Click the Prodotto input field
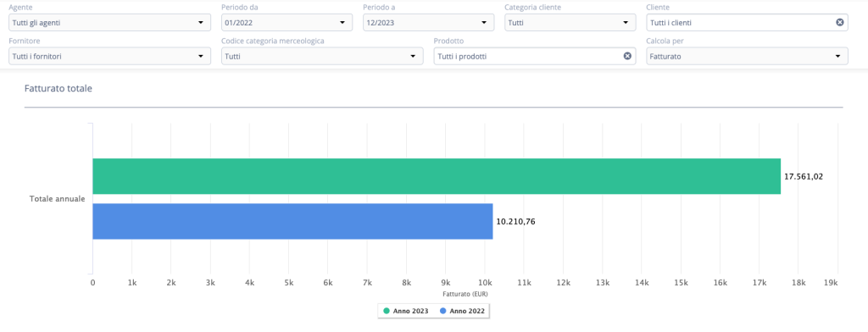 point(535,56)
